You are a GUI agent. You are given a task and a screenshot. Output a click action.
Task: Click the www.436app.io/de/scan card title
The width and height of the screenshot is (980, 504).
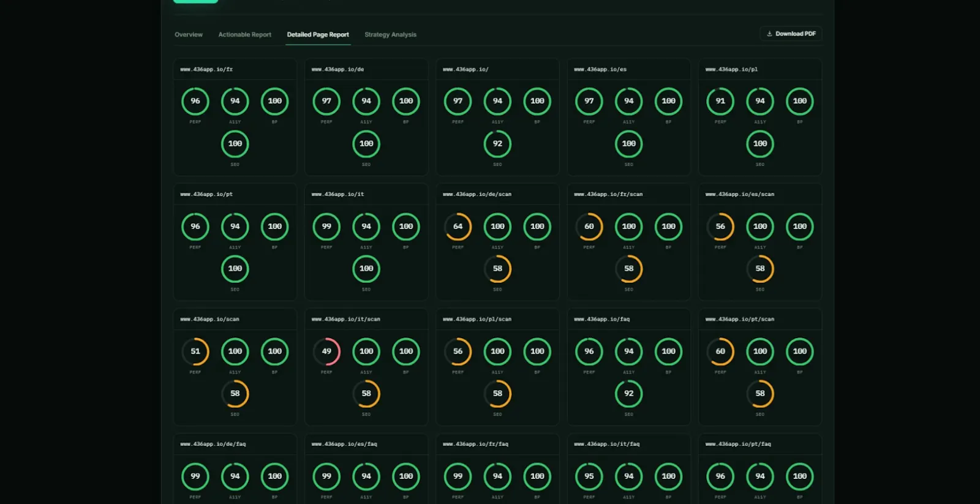(477, 194)
